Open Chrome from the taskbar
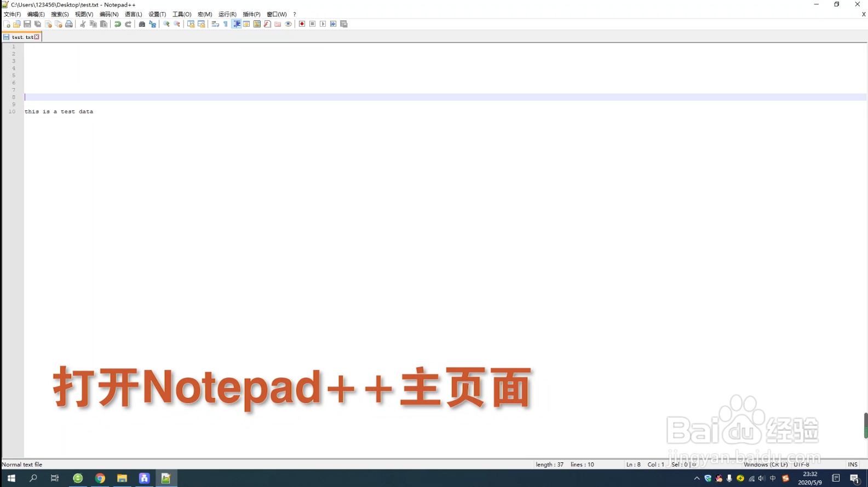The width and height of the screenshot is (868, 487). pyautogui.click(x=100, y=478)
